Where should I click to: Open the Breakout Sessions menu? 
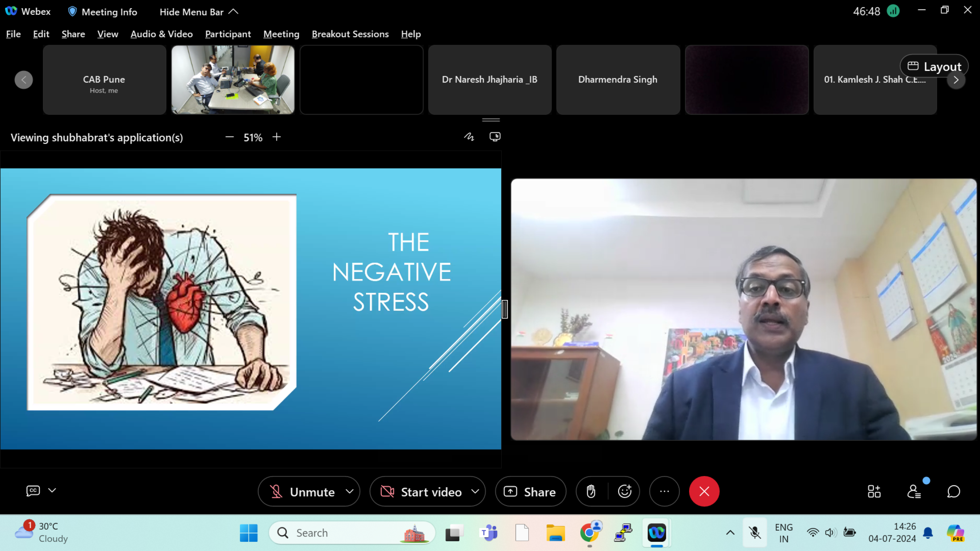tap(350, 34)
